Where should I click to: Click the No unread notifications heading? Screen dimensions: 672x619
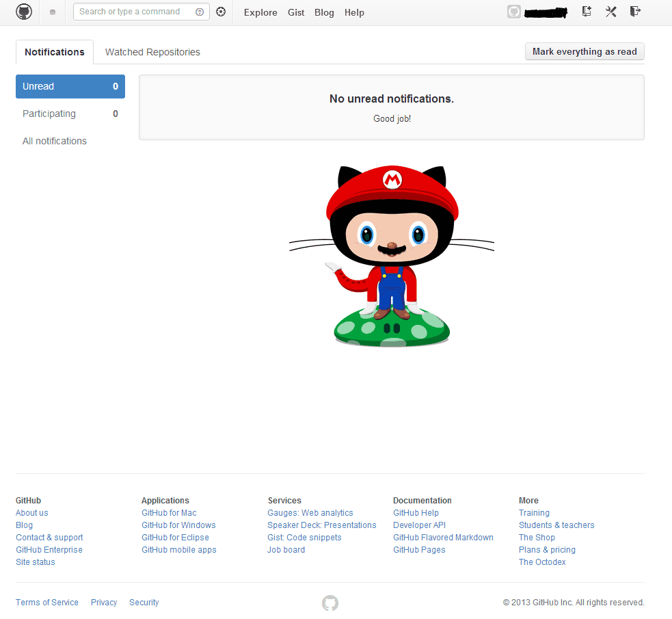pos(392,98)
